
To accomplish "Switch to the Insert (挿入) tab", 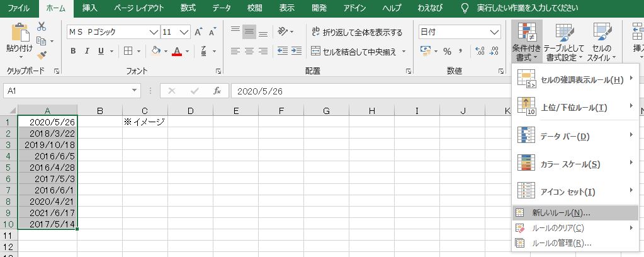I will 90,8.
